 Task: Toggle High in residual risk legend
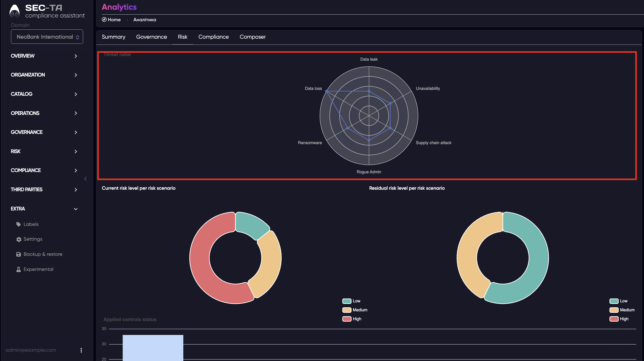[x=619, y=319]
